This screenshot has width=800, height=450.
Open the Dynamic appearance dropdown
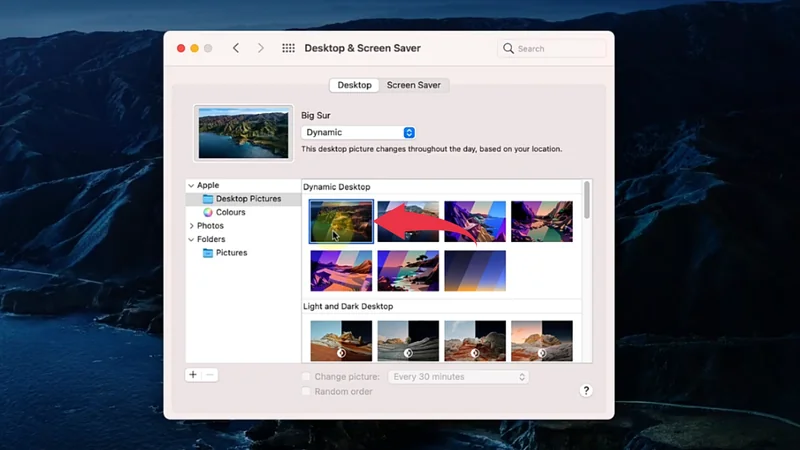pyautogui.click(x=358, y=132)
